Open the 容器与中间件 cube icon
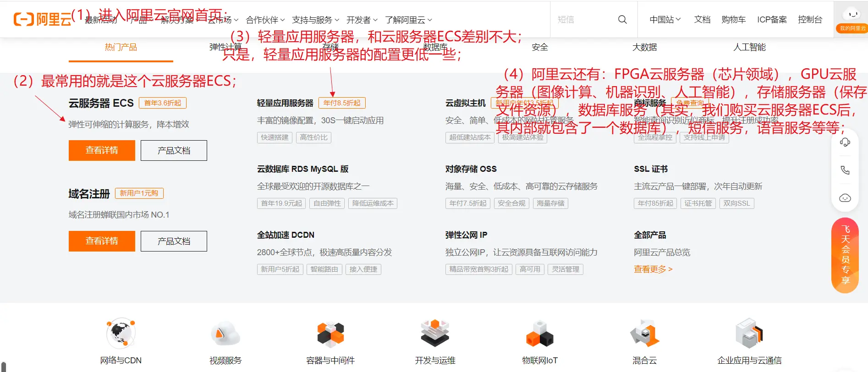This screenshot has height=372, width=868. [330, 334]
